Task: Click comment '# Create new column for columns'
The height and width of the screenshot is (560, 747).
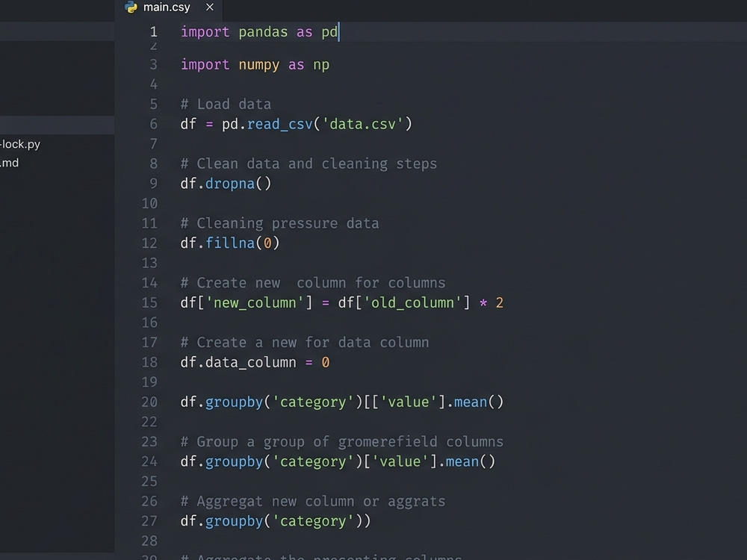Action: coord(313,283)
